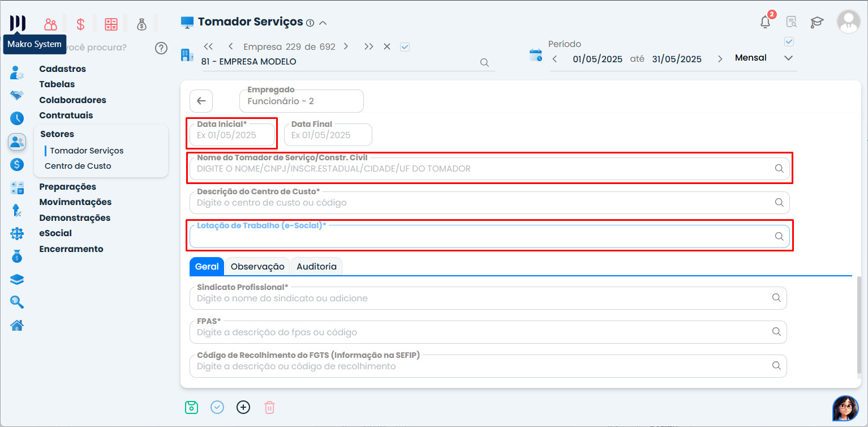Viewport: 868px width, 427px height.
Task: Expand the Contratuais menu
Action: point(66,116)
